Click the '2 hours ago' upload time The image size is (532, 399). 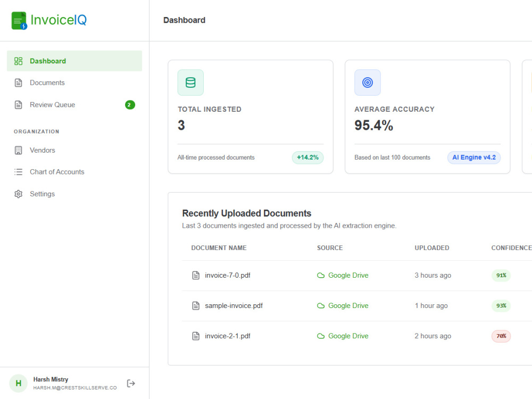pyautogui.click(x=433, y=336)
